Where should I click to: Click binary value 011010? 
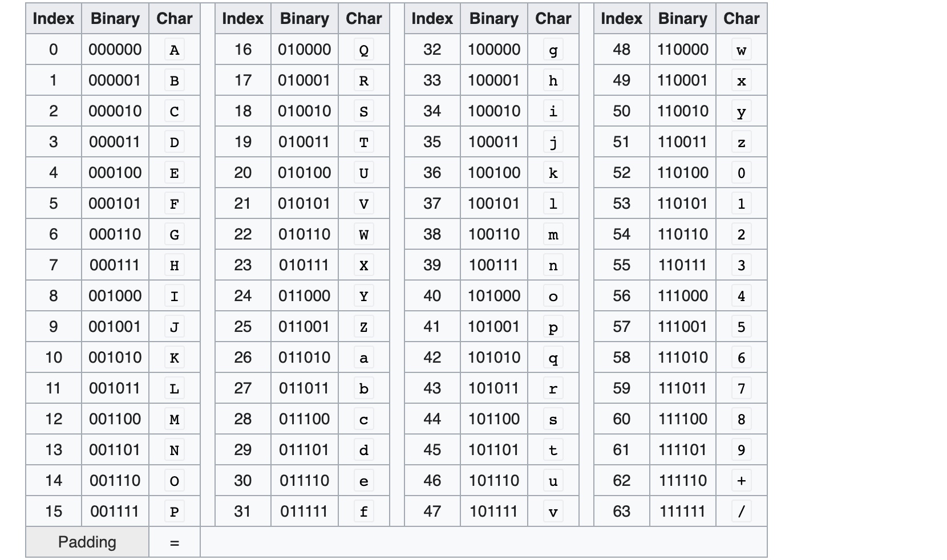pyautogui.click(x=305, y=358)
